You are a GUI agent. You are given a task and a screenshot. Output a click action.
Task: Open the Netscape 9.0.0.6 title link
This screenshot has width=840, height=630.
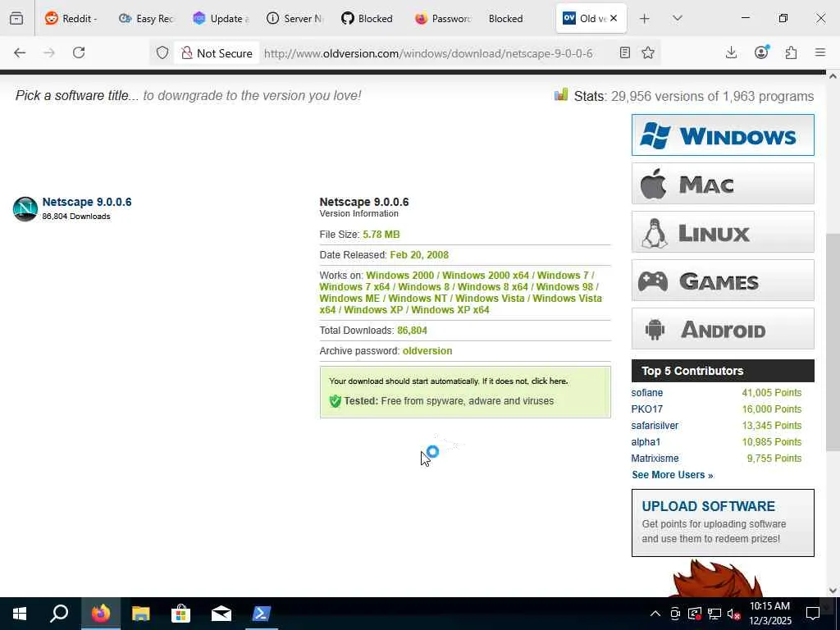87,202
